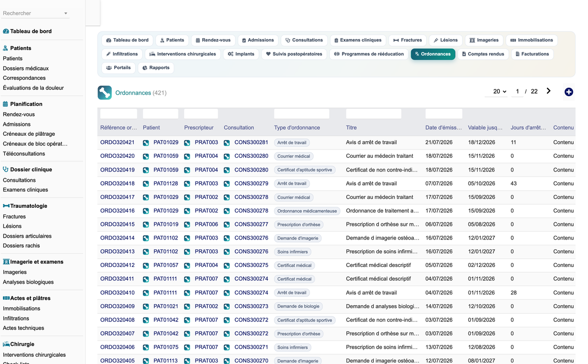Viewport: 588px width, 364px height.
Task: Click the Type d'ordonnance filter field
Action: tap(302, 114)
